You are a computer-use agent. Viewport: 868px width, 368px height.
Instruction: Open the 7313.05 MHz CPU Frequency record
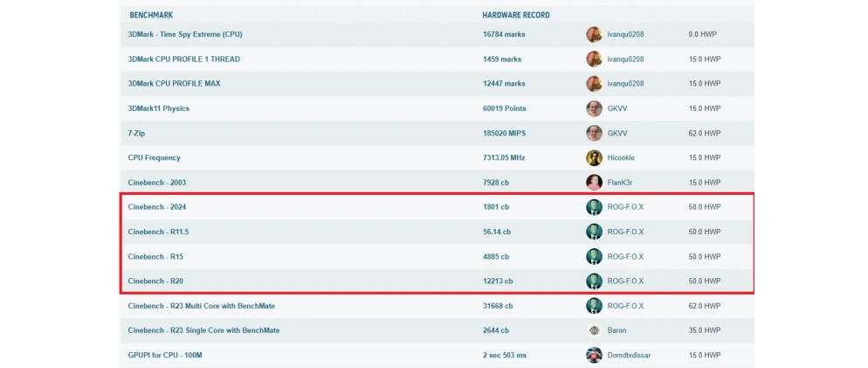tap(506, 158)
